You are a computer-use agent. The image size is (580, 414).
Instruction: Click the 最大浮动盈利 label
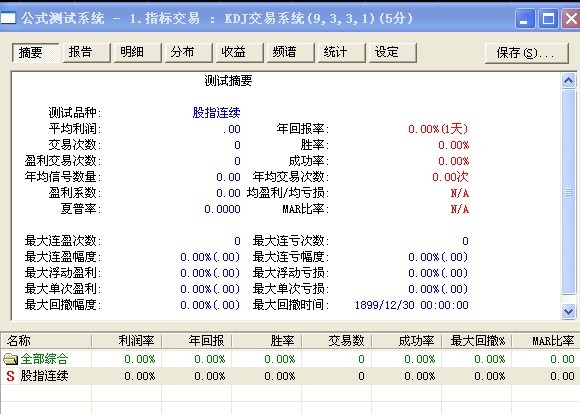pos(63,273)
